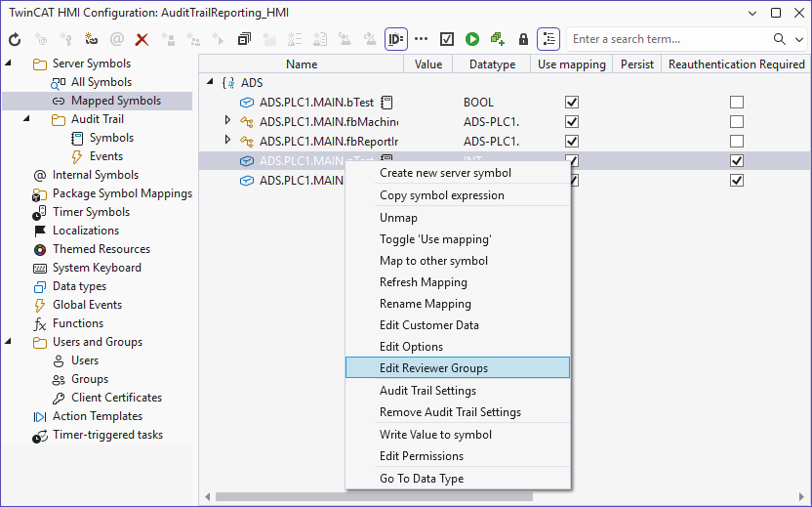Check Reauthentication Required for fbReport row
This screenshot has height=507, width=812.
pyautogui.click(x=737, y=142)
